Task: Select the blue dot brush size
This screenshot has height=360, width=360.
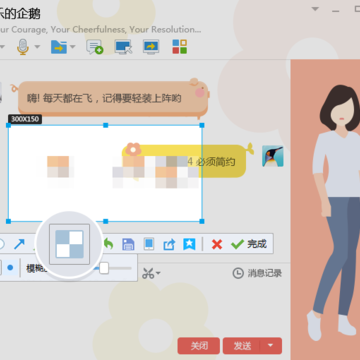Action: [10, 268]
